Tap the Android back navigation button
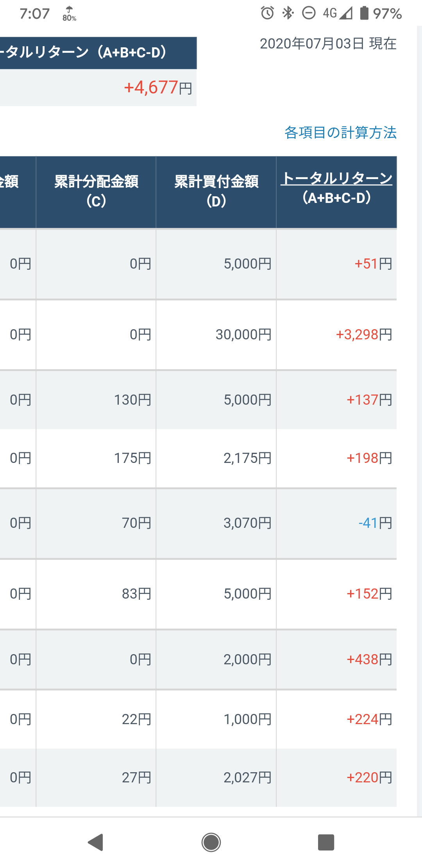Screen dimensions: 422x868 tap(96, 842)
